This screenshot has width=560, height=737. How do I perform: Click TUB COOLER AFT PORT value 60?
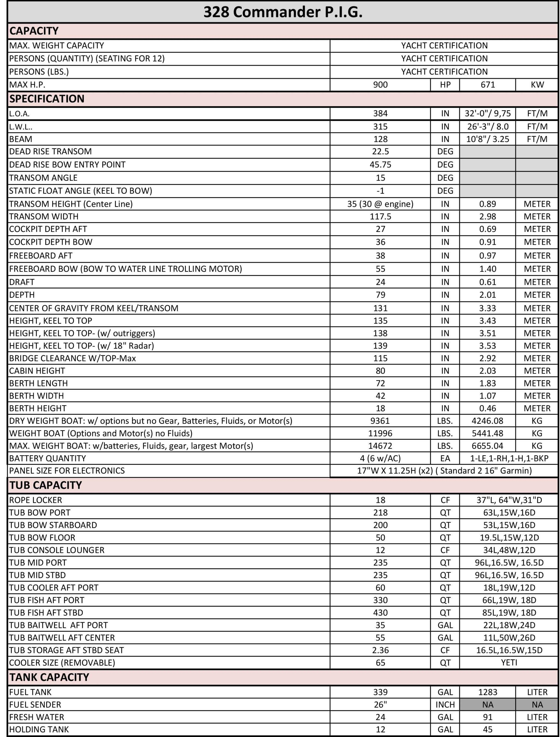coord(380,588)
